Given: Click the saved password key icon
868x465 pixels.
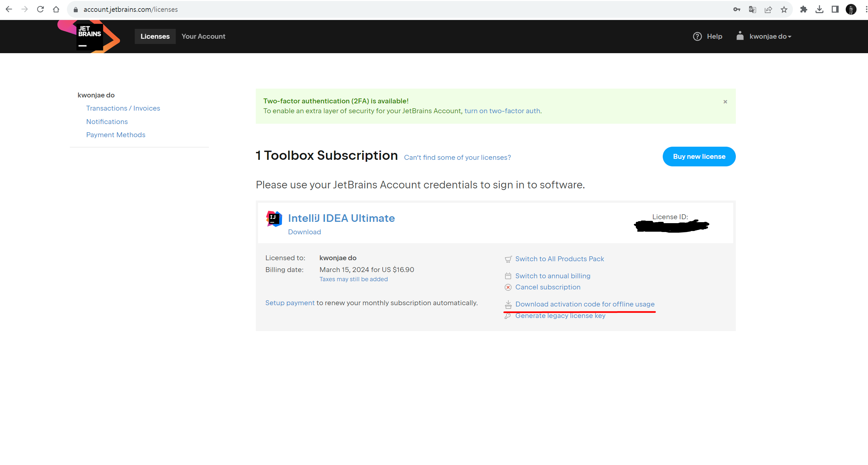Looking at the screenshot, I should (x=736, y=10).
